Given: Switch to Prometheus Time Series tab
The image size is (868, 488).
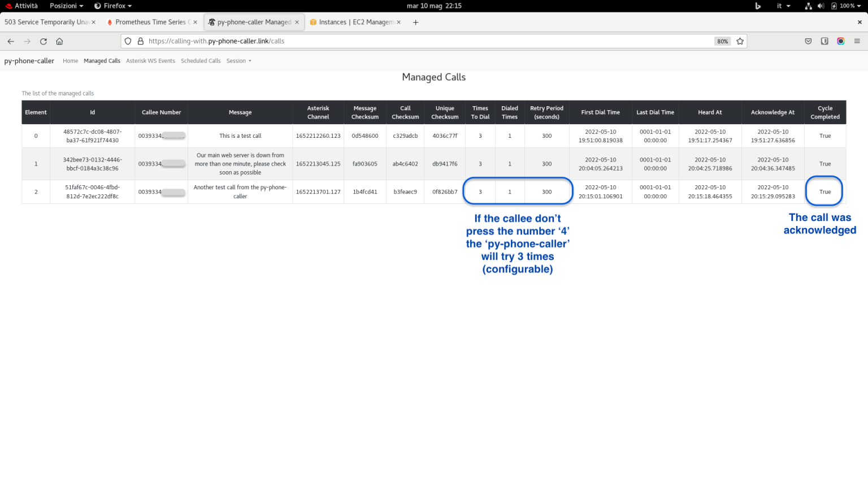Looking at the screenshot, I should [150, 22].
